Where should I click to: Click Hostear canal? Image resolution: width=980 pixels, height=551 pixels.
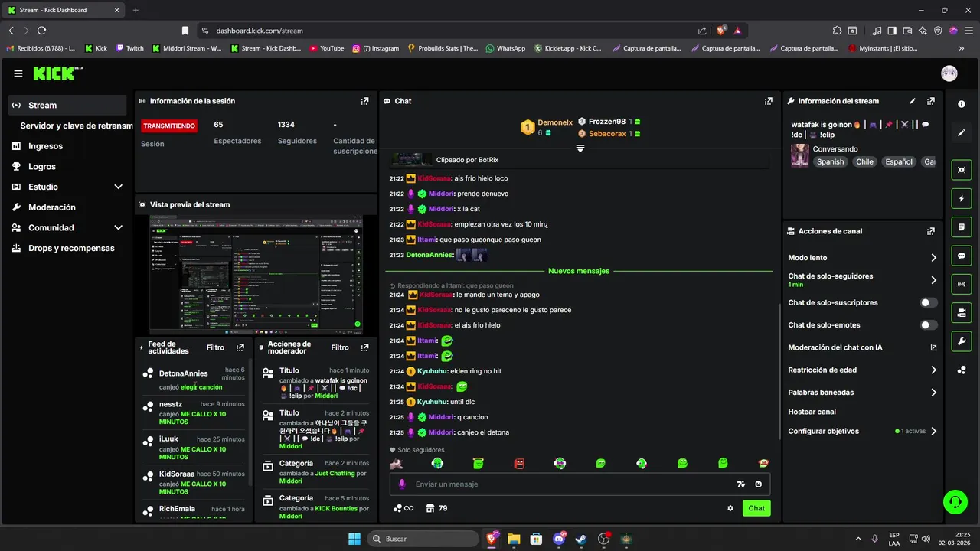(x=812, y=412)
